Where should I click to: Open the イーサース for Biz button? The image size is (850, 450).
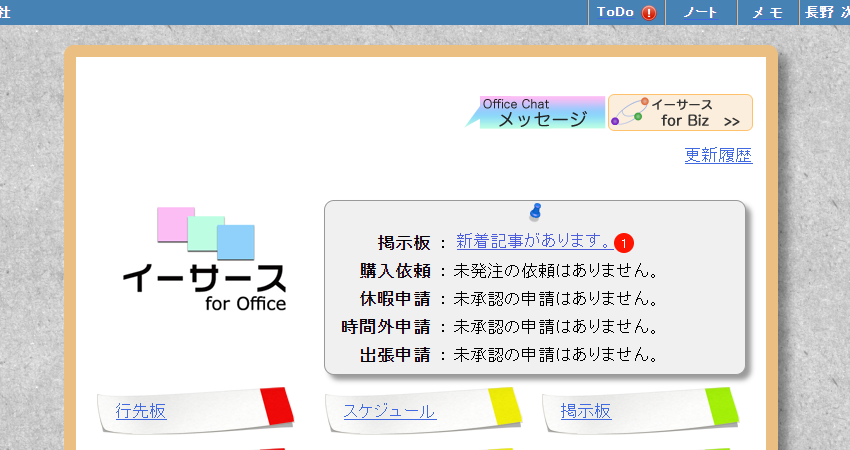pos(680,112)
